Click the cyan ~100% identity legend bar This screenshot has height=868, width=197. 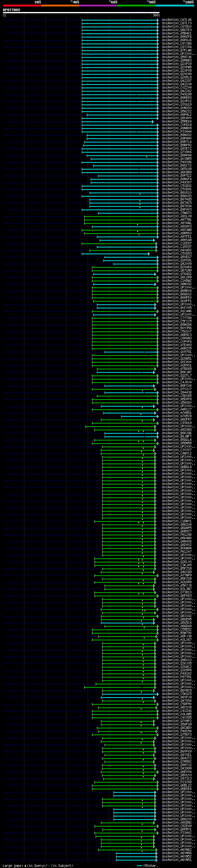(175, 6)
